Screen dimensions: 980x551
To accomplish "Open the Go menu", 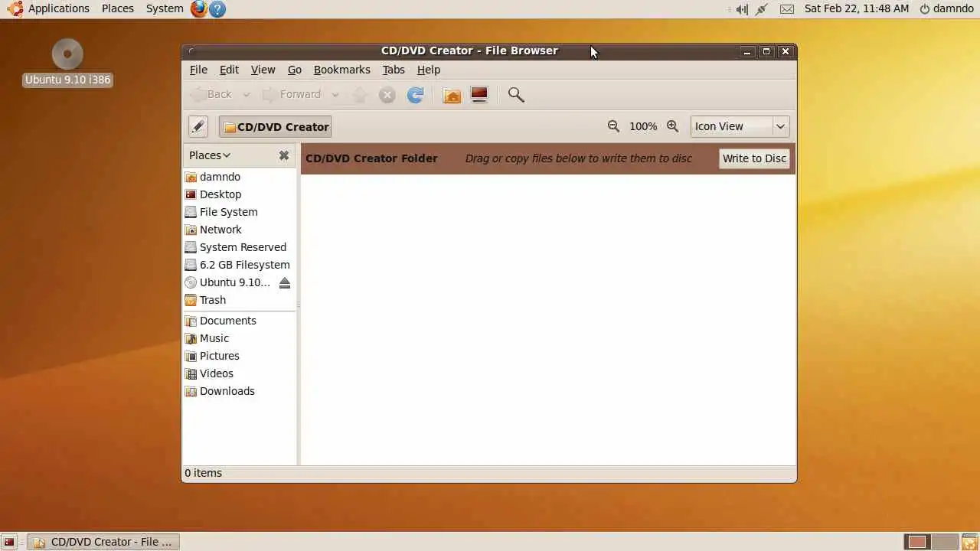I will (x=295, y=70).
